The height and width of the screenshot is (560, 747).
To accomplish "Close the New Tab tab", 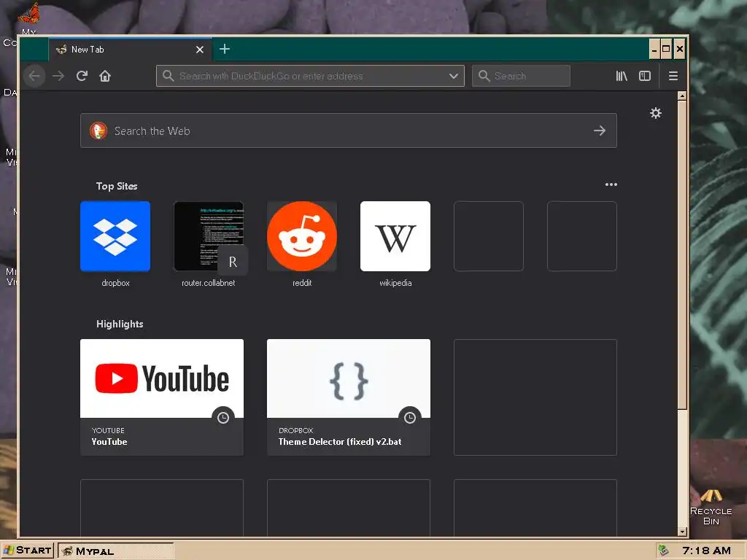I will pos(200,50).
